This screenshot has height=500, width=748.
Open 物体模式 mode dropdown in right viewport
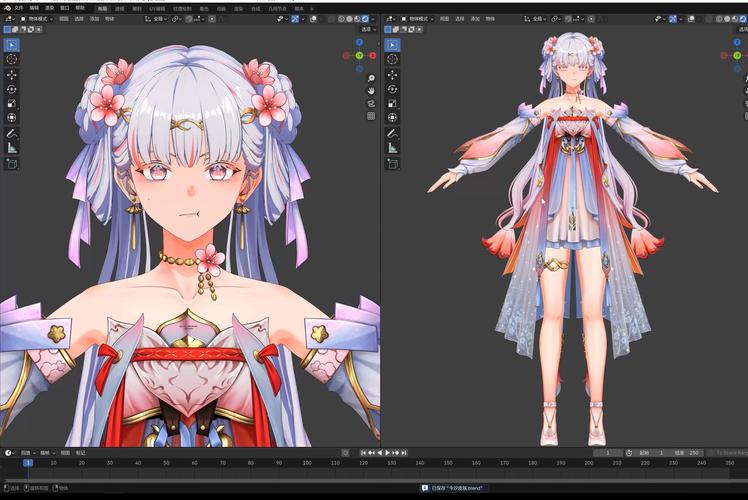point(417,19)
